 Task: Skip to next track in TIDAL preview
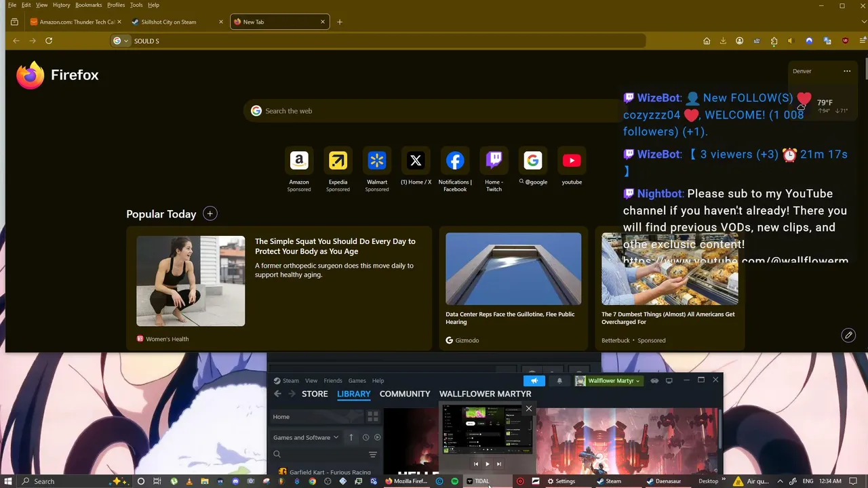coord(499,464)
